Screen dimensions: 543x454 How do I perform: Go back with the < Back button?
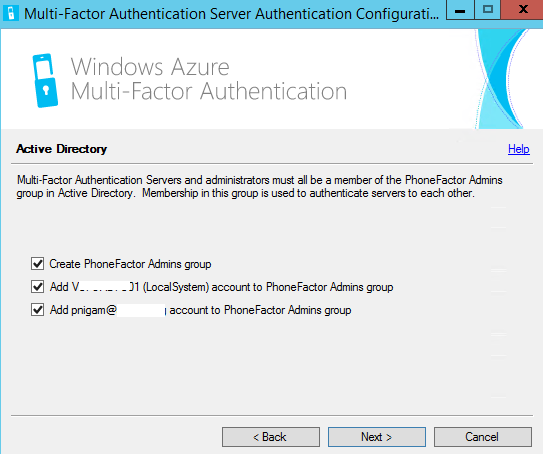point(270,437)
